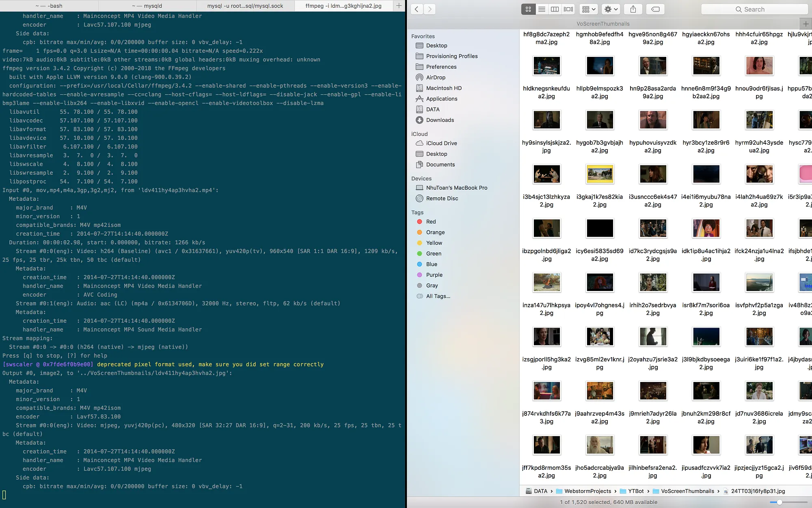
Task: Select the VoScreenThumbnails Finder tab
Action: (x=603, y=24)
